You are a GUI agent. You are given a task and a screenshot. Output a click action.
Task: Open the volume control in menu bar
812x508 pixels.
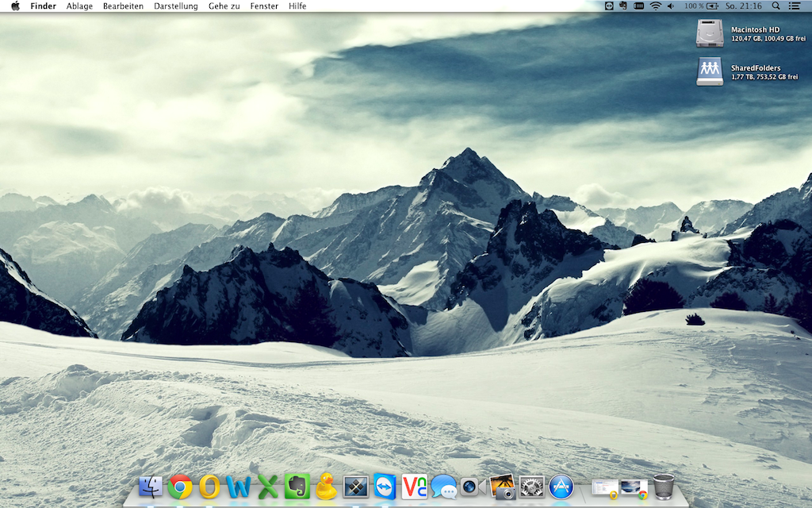point(671,6)
